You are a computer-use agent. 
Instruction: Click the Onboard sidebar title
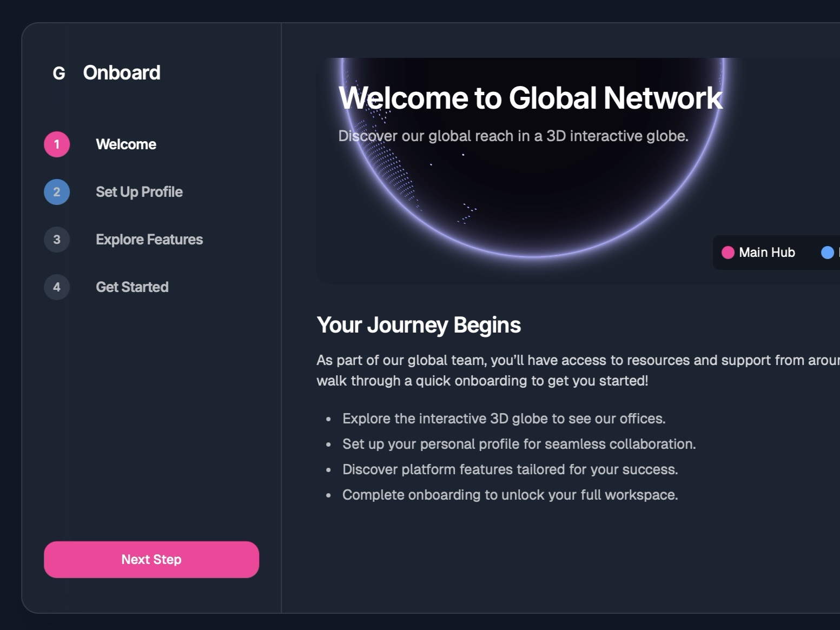(x=121, y=73)
